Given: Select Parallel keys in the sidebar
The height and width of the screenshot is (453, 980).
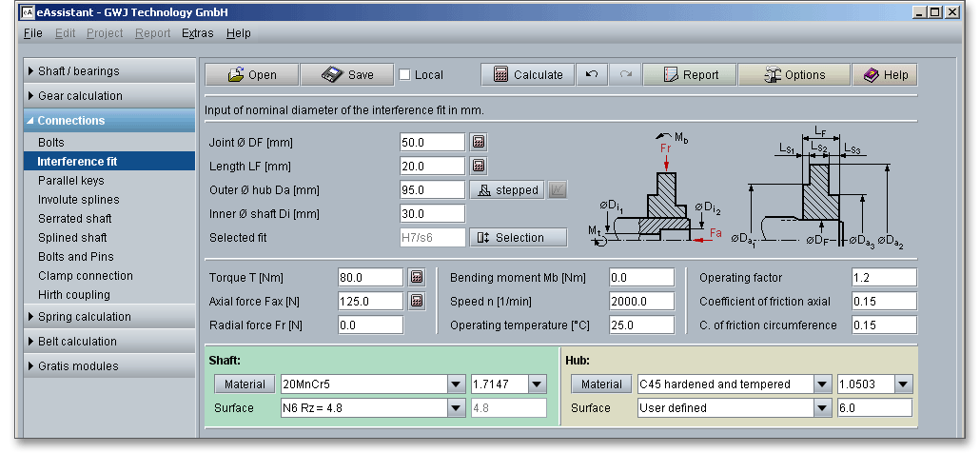Looking at the screenshot, I should [x=71, y=181].
